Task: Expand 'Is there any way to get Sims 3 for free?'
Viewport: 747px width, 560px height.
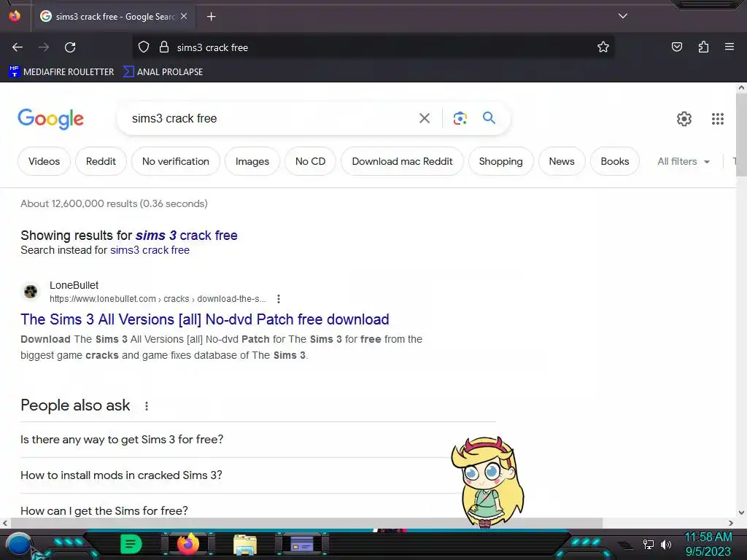Action: (x=258, y=440)
